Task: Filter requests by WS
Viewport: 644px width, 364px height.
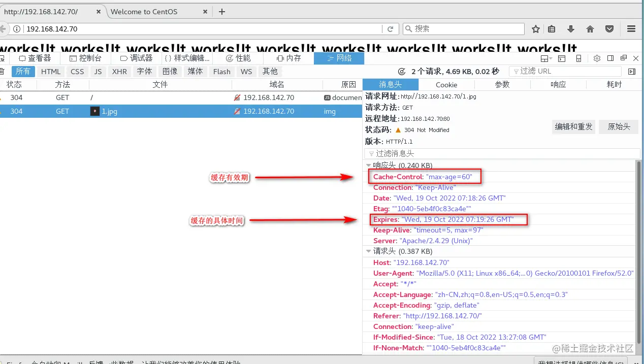Action: click(246, 72)
